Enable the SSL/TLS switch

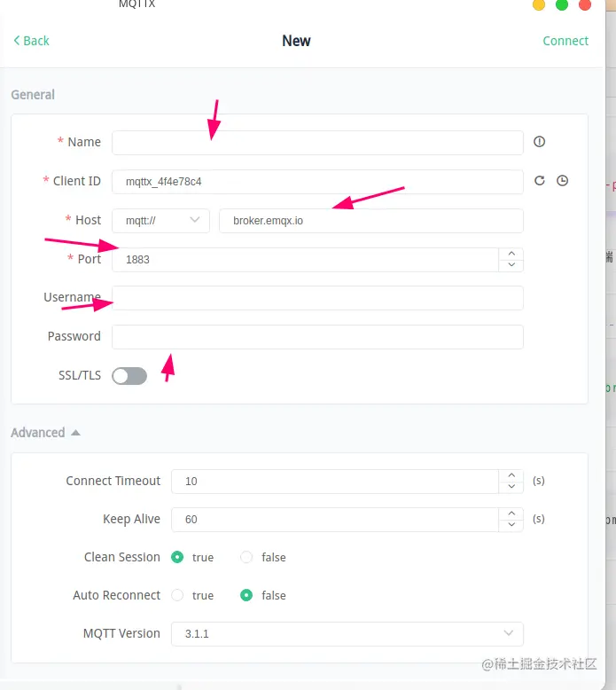[129, 376]
